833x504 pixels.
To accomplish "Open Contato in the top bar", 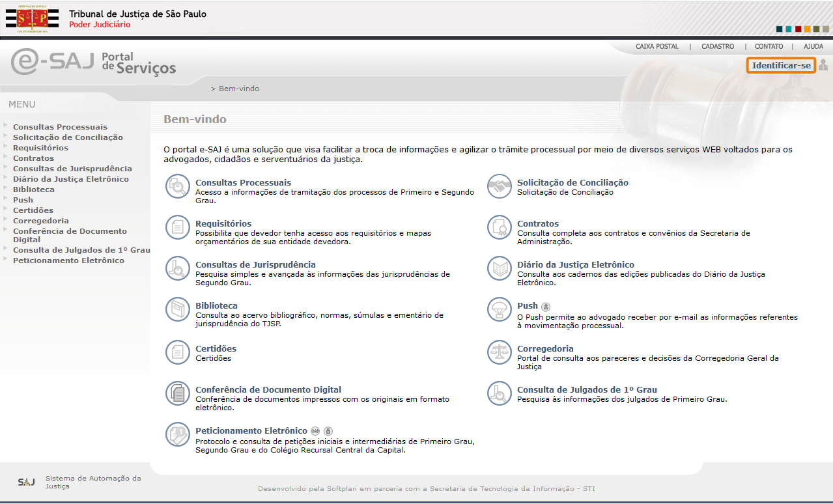I will [x=769, y=47].
